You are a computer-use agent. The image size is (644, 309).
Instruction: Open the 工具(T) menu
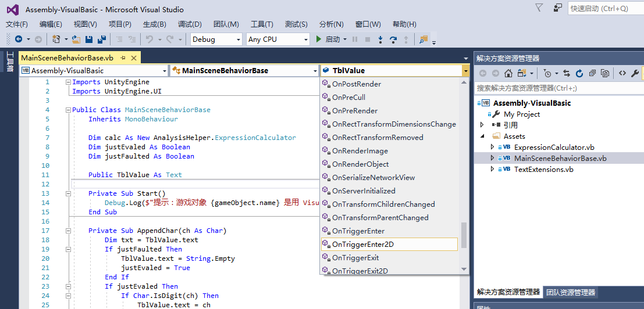point(262,24)
